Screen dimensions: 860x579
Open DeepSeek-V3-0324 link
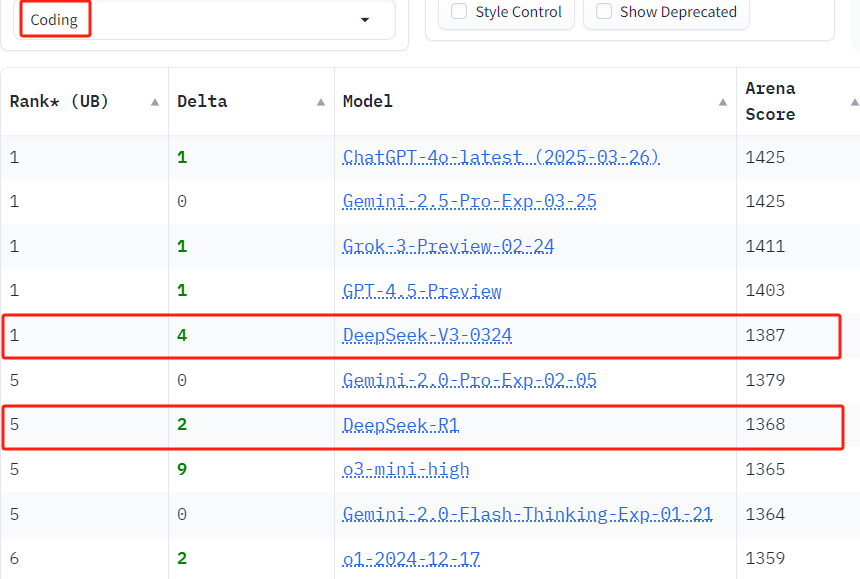tap(427, 335)
